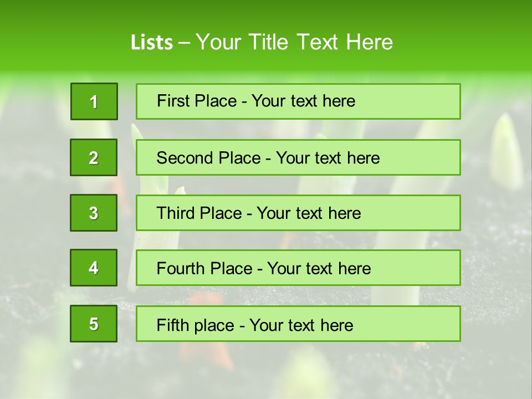Select the number 2 box
This screenshot has width=532, height=399.
[94, 157]
